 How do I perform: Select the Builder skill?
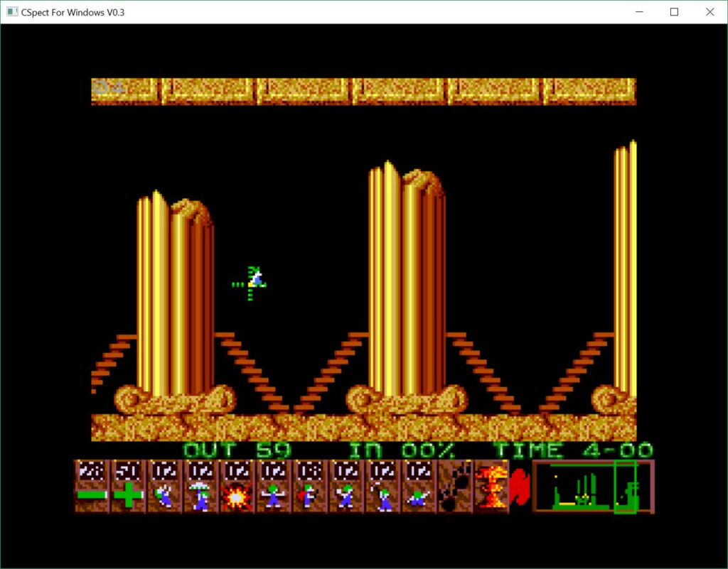309,487
